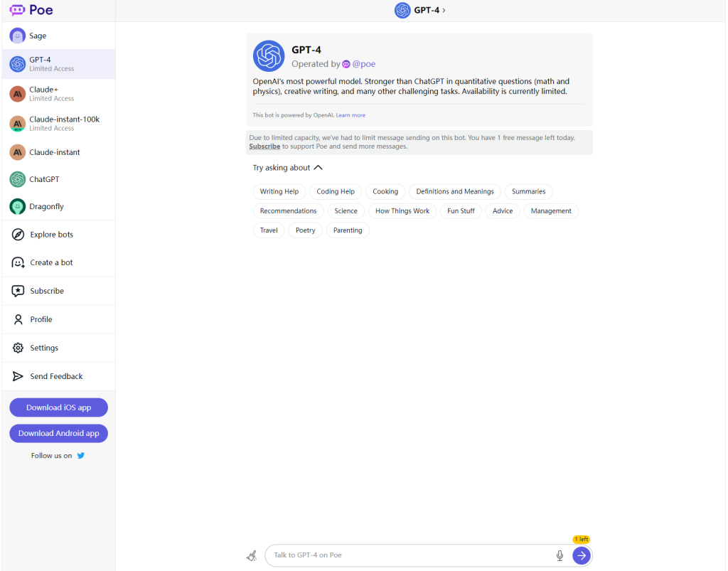Click the ChatGPT avatar icon
Image resolution: width=728 pixels, height=571 pixels.
pyautogui.click(x=18, y=179)
